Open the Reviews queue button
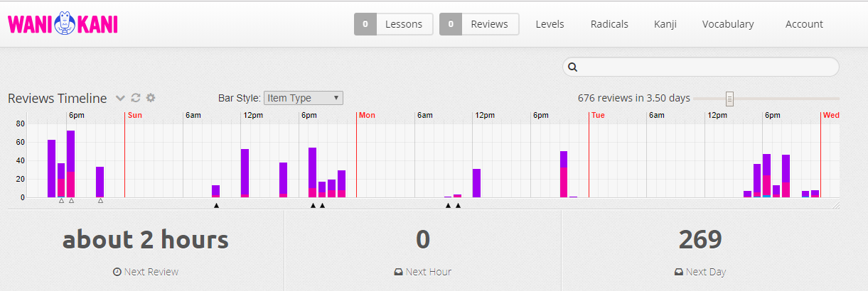Viewport: 868px width, 291px height. point(479,24)
